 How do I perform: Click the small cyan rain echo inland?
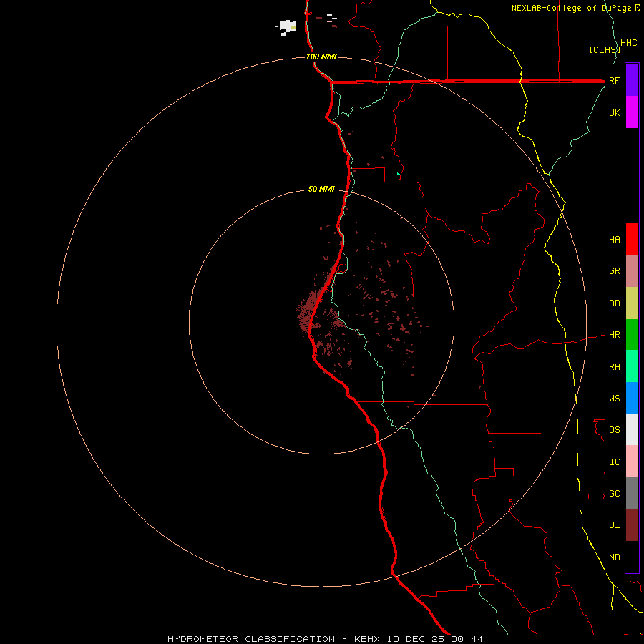(399, 174)
